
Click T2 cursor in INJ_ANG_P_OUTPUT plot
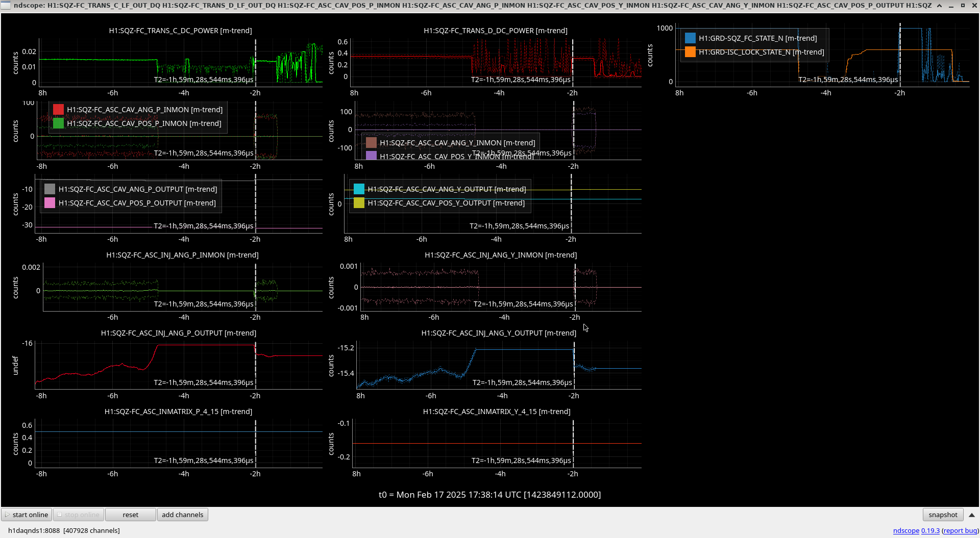[255, 365]
